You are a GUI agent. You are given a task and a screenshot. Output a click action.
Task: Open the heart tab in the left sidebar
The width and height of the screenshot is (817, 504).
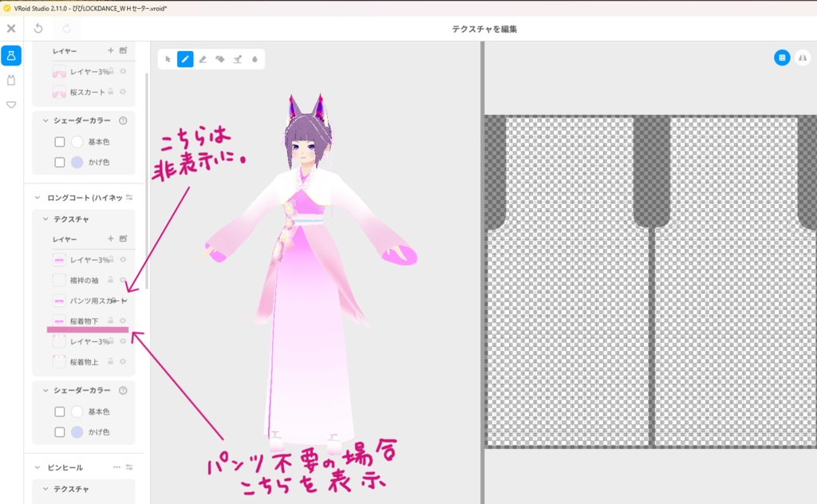click(x=10, y=104)
